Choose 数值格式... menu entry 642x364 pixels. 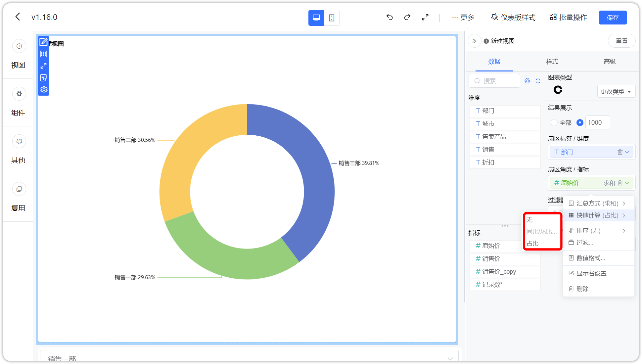coord(598,258)
